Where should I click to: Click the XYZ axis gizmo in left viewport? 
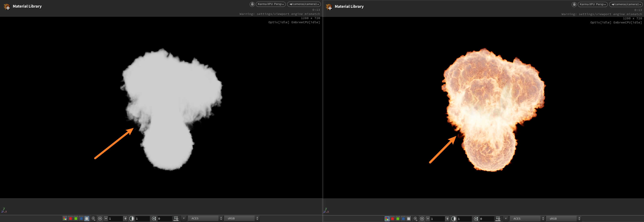(x=4, y=210)
